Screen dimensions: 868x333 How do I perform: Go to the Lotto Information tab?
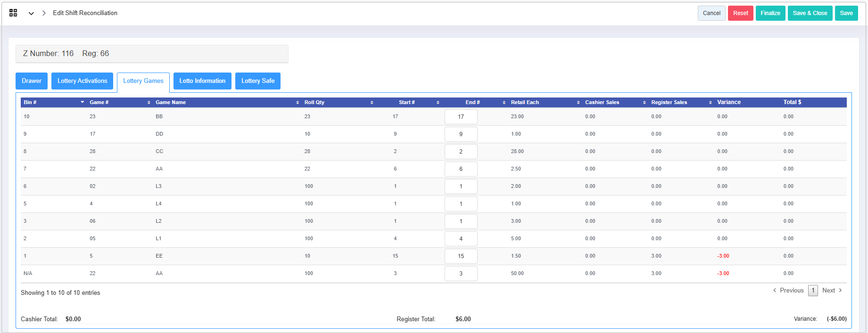click(202, 81)
